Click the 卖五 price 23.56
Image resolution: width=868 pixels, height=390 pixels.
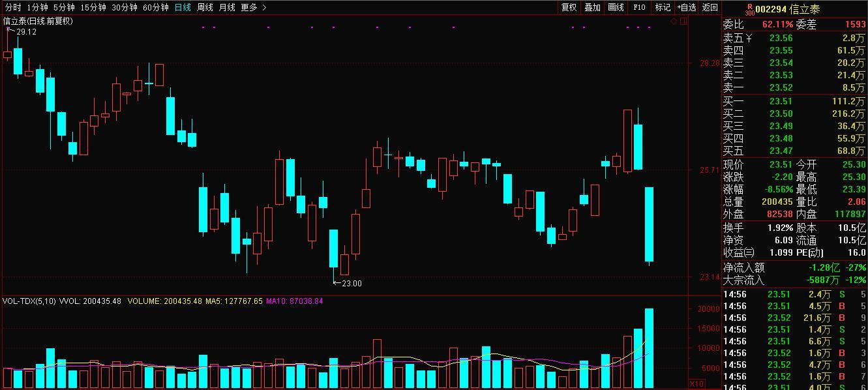tap(781, 38)
